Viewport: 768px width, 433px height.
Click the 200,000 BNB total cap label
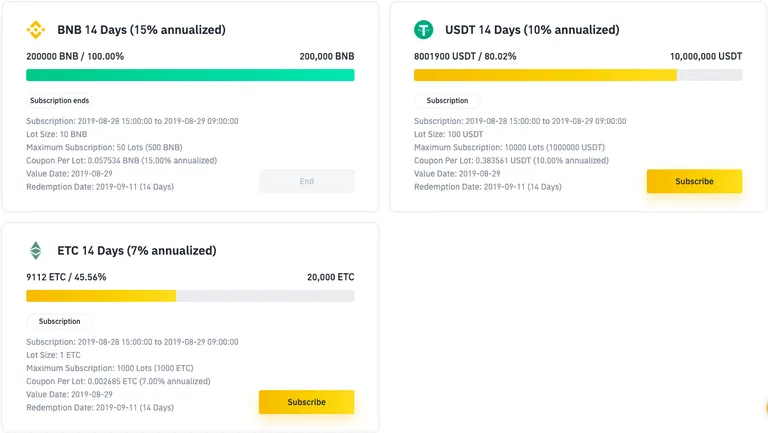pos(327,56)
